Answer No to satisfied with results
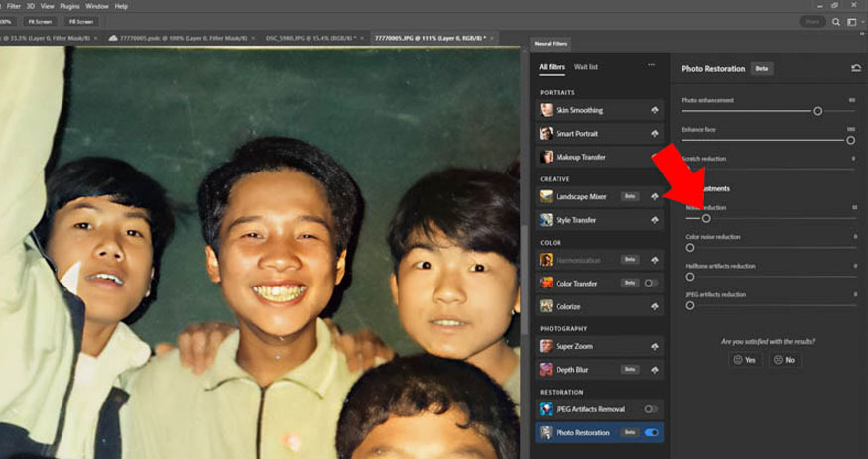 click(x=784, y=360)
